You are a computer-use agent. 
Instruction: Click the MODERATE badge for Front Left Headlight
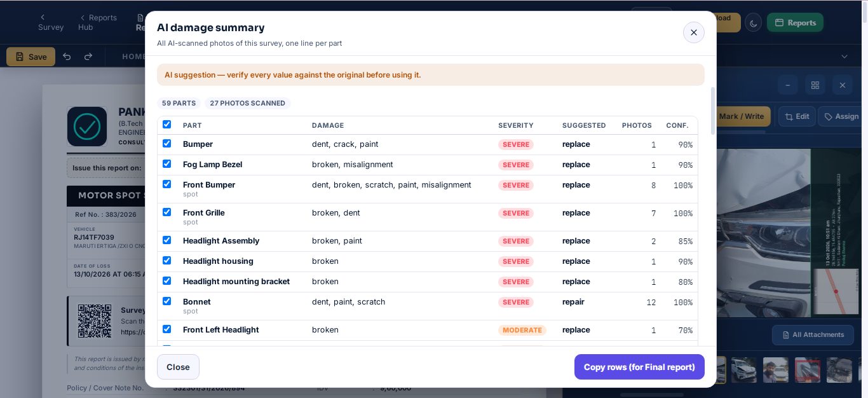pos(522,330)
